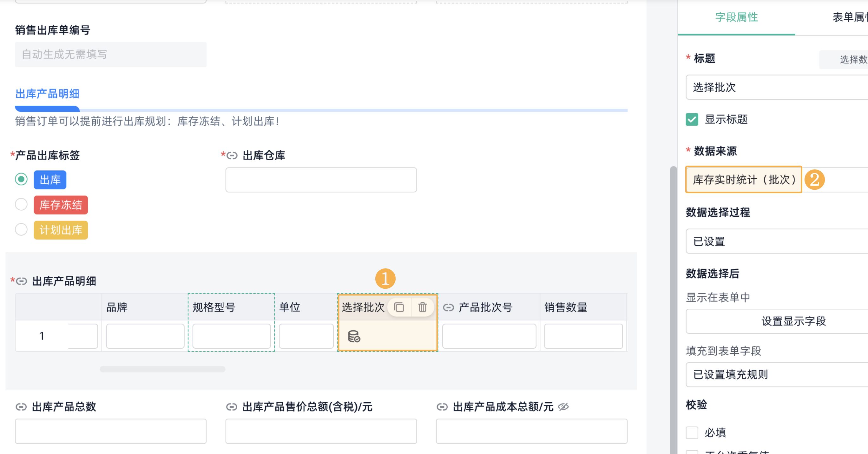Click the database select icon in 选择批次 cell
The height and width of the screenshot is (454, 868).
click(x=354, y=336)
